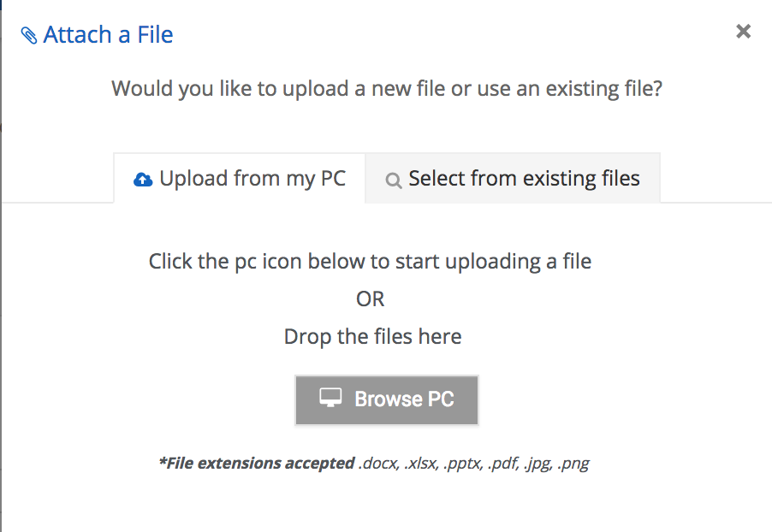Click the 'Click the pc icon below' instruction
The image size is (772, 532).
click(x=370, y=262)
